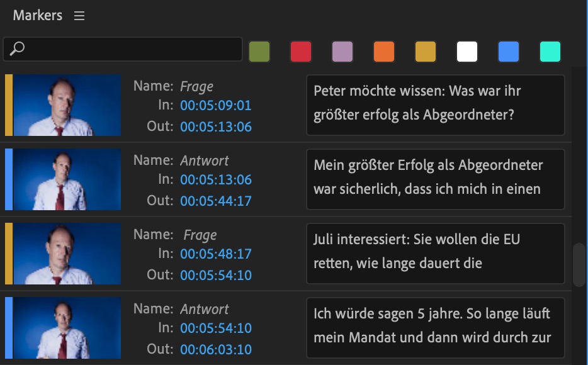Click the magnifying glass search icon
Screen dimensions: 588x365
[17, 49]
